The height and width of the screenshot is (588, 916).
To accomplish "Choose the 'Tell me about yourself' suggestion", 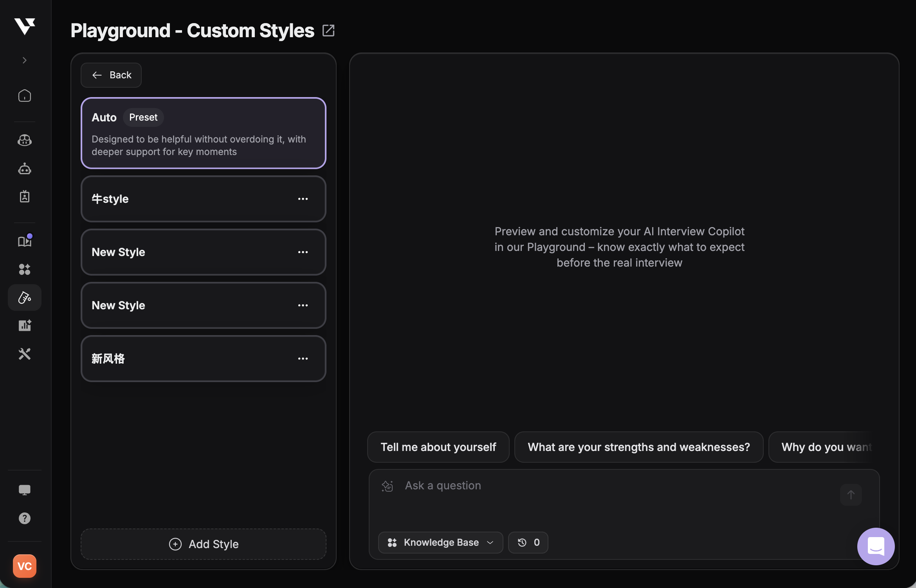I will point(438,447).
